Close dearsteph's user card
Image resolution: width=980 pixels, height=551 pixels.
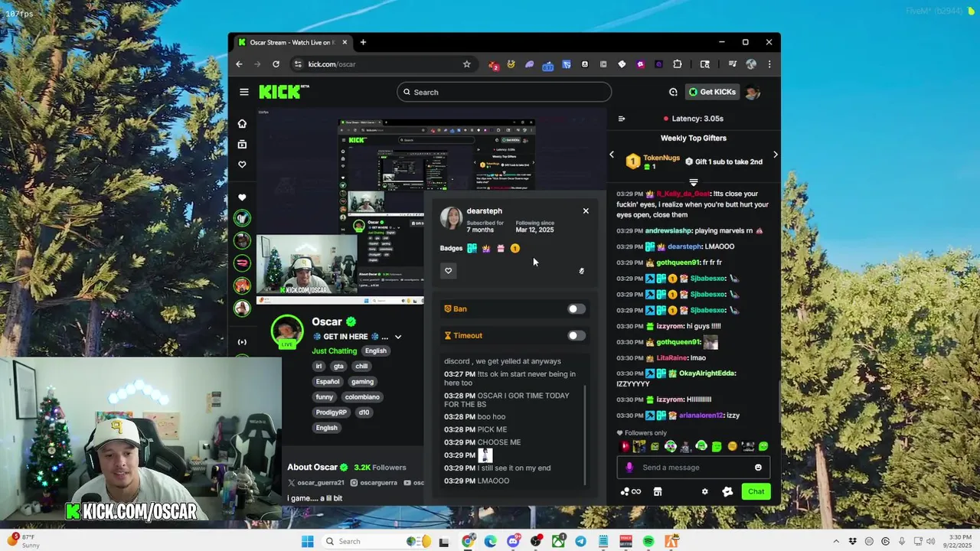[586, 210]
